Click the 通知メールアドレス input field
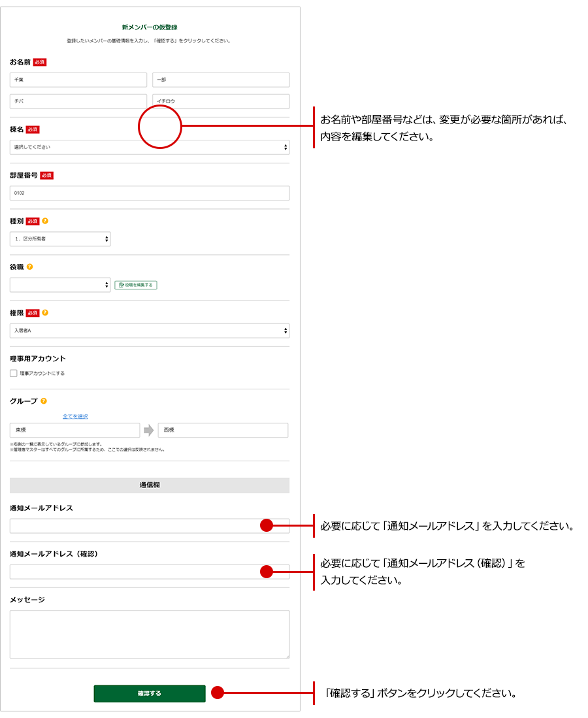 [131, 526]
